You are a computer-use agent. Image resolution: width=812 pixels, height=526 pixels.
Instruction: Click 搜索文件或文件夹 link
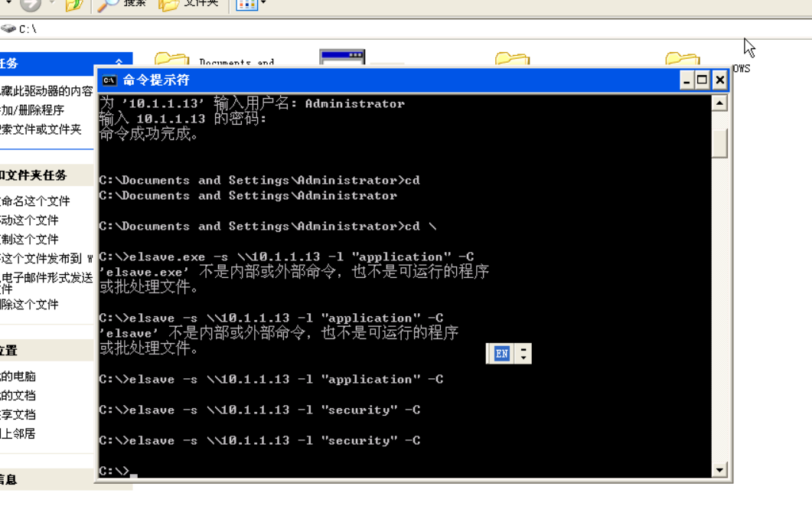41,129
